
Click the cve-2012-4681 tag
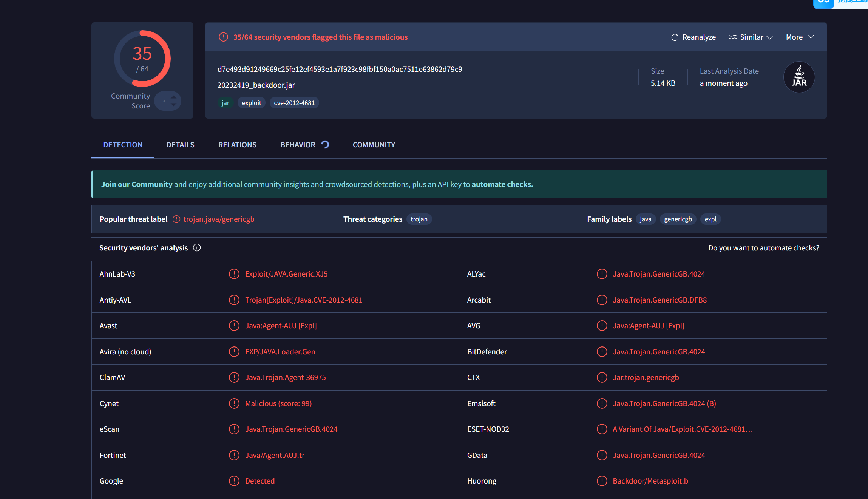point(294,103)
